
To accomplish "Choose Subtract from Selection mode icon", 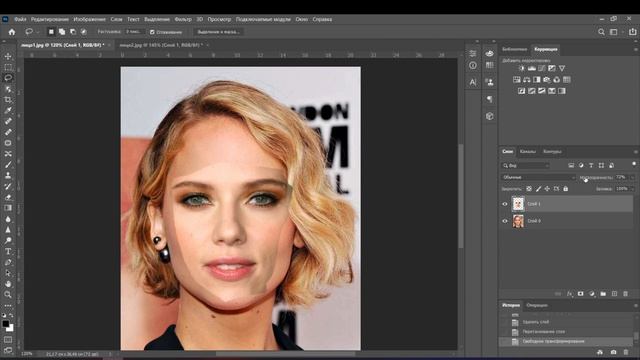I will point(73,31).
